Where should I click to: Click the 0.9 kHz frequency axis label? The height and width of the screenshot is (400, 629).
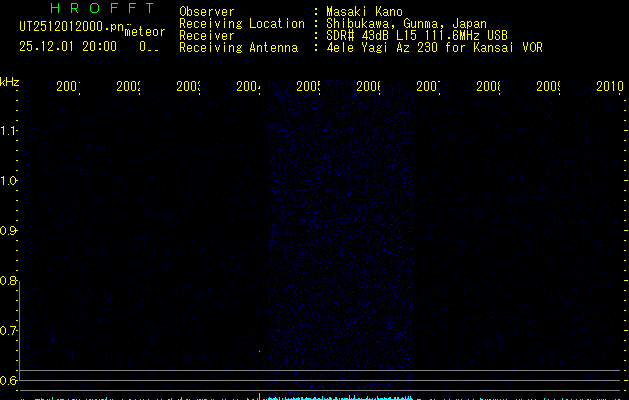(8, 231)
